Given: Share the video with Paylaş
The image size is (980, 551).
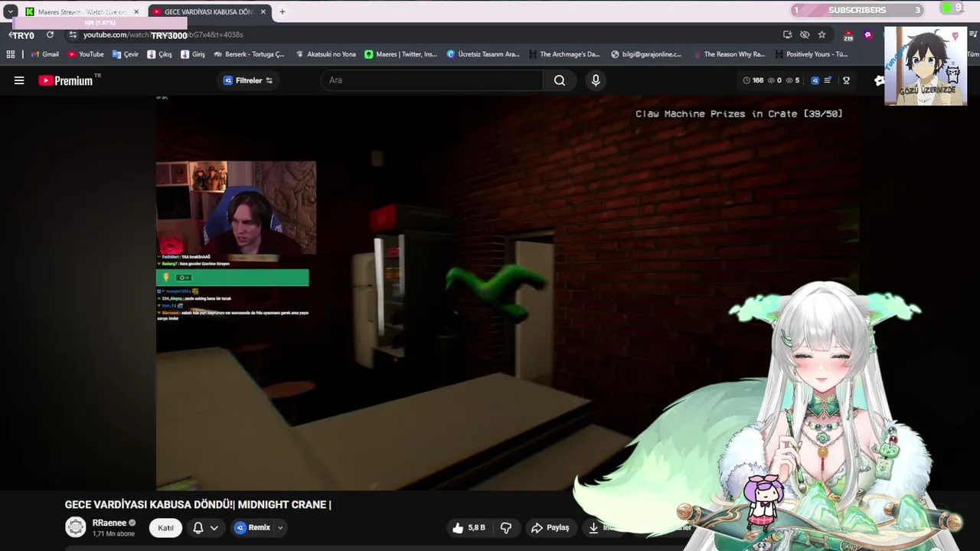Looking at the screenshot, I should (550, 527).
